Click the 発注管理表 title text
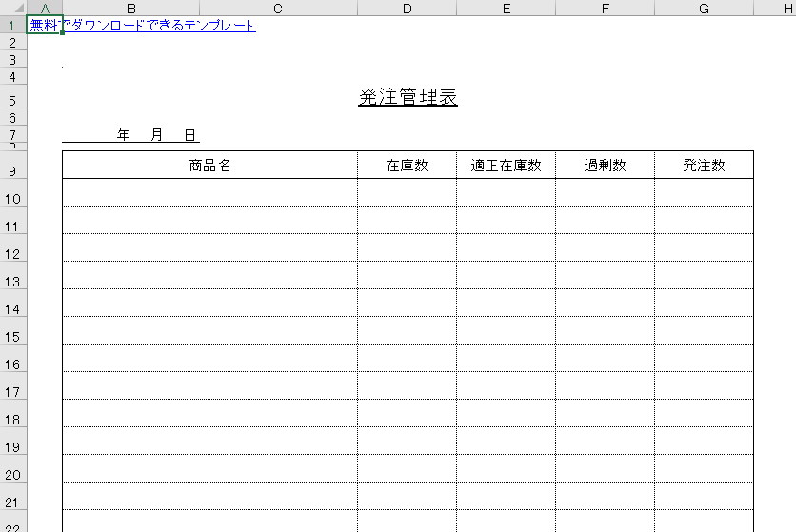This screenshot has height=532, width=796. pos(408,97)
